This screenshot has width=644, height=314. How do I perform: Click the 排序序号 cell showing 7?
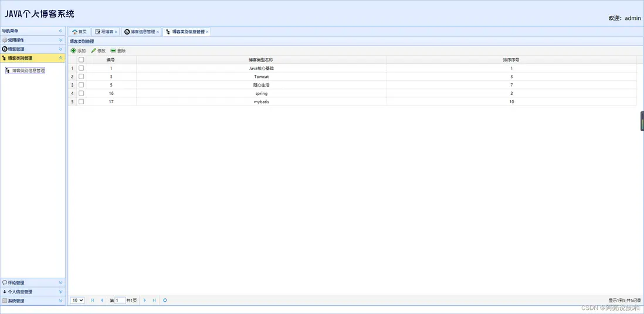(511, 84)
